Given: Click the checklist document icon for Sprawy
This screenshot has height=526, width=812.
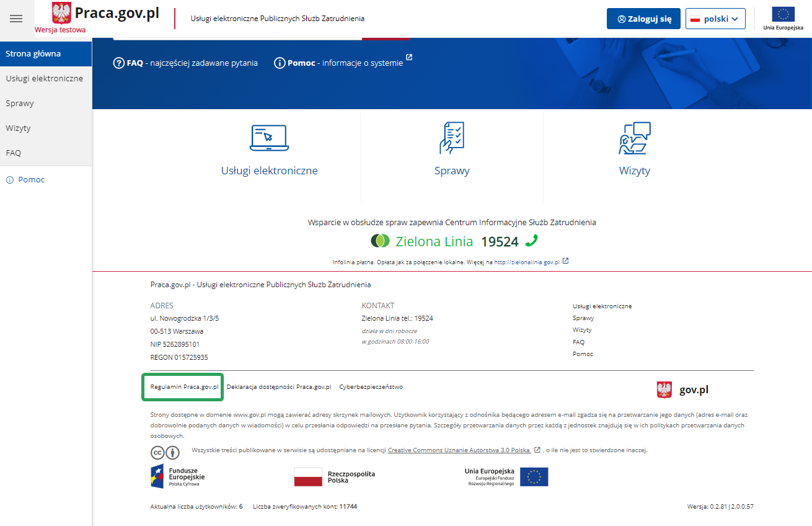Looking at the screenshot, I should pyautogui.click(x=452, y=138).
